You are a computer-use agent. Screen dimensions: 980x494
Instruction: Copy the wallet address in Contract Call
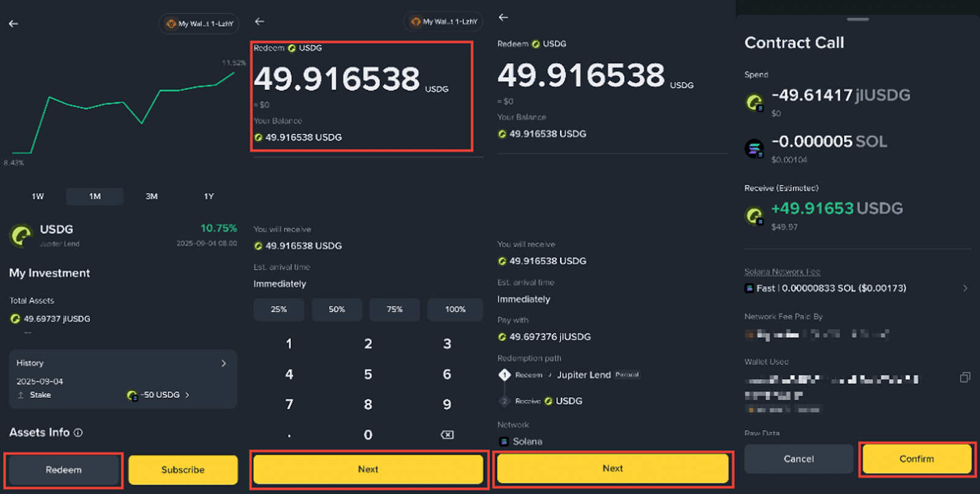[965, 378]
